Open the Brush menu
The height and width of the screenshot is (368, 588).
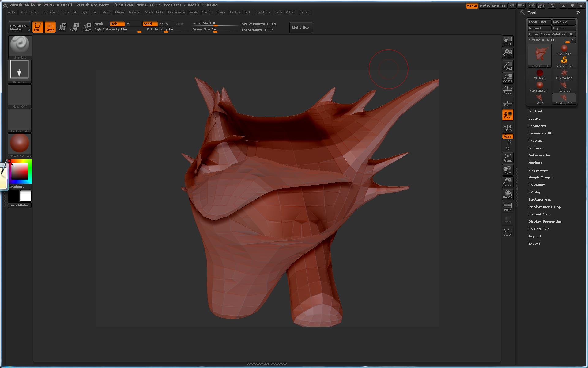(23, 12)
